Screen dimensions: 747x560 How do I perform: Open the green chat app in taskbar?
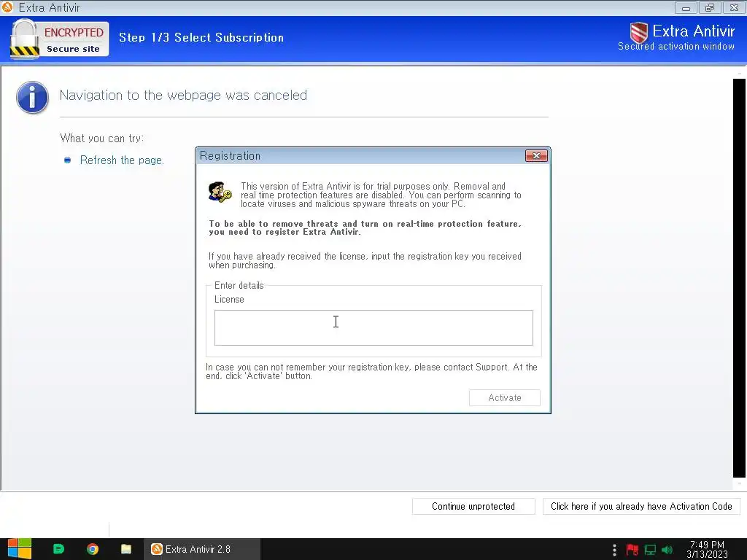[58, 549]
